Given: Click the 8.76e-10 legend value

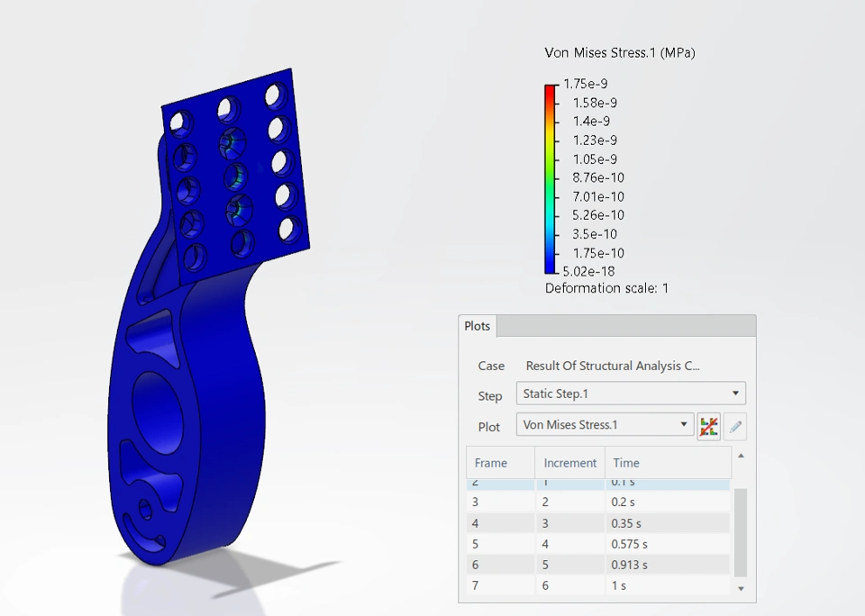Looking at the screenshot, I should point(598,177).
